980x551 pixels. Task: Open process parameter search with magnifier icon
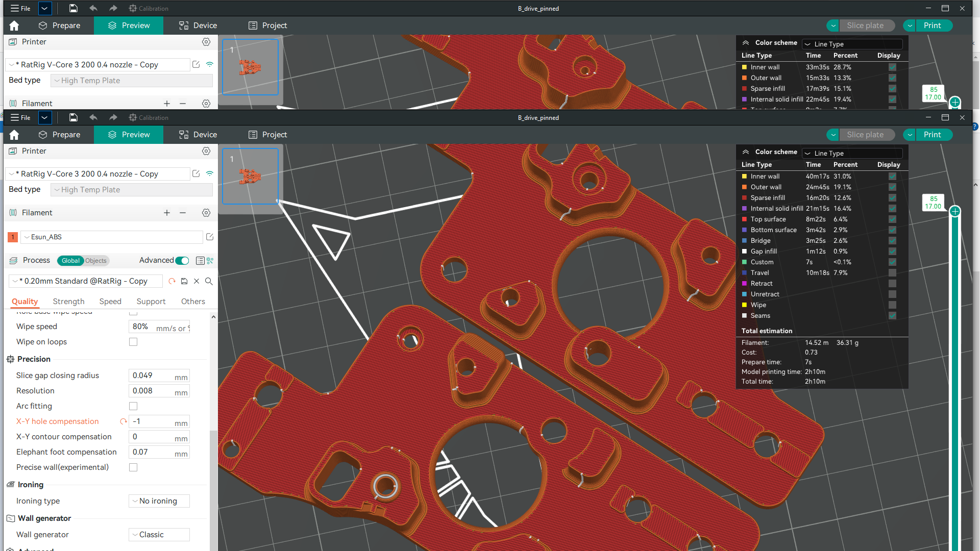(209, 281)
